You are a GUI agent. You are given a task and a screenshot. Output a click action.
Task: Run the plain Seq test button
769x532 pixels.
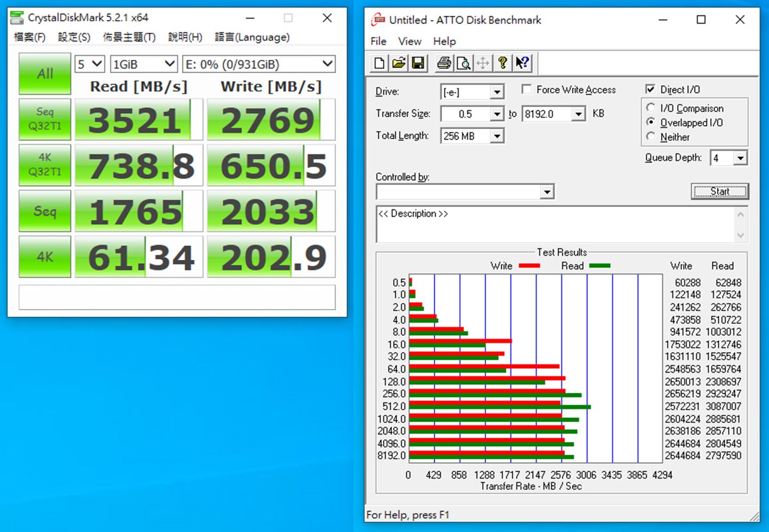click(x=45, y=211)
